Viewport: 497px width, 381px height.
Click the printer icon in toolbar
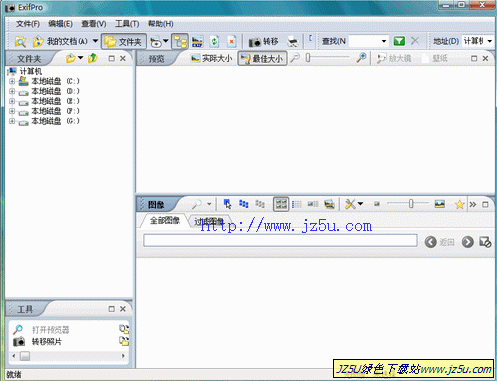tap(293, 41)
